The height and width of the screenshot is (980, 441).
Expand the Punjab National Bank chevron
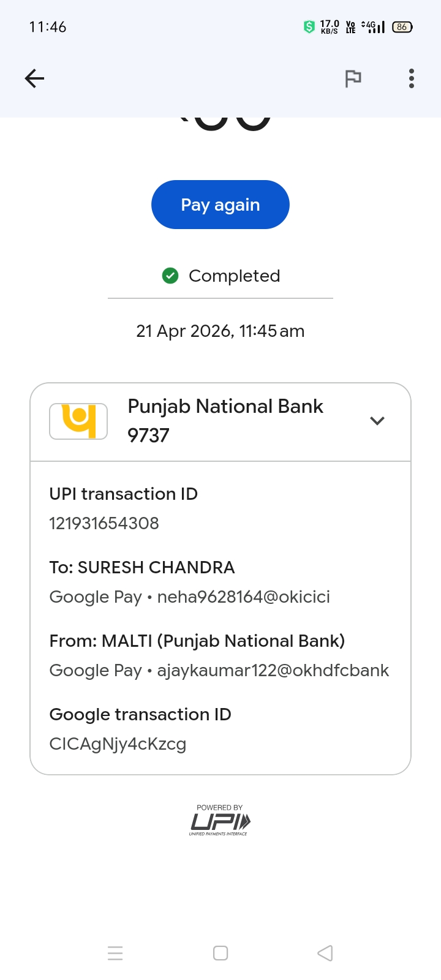click(377, 421)
